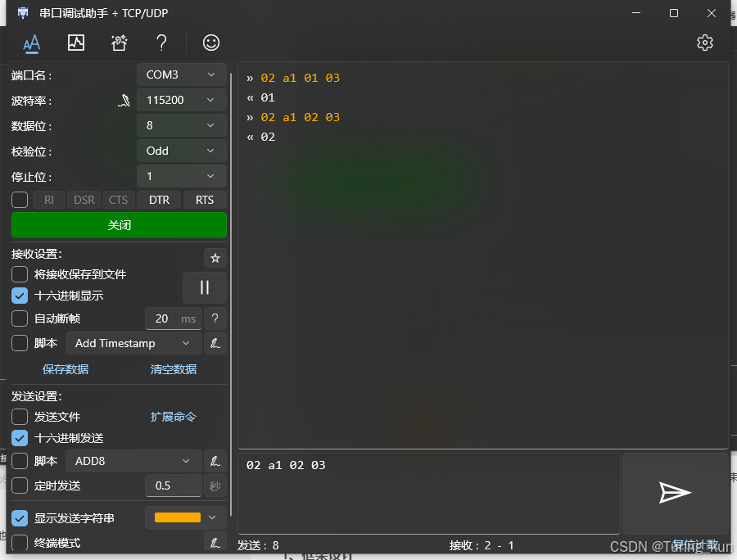Click the seconds unit button beside 0.5
Screen dimensions: 737x560
coord(215,485)
